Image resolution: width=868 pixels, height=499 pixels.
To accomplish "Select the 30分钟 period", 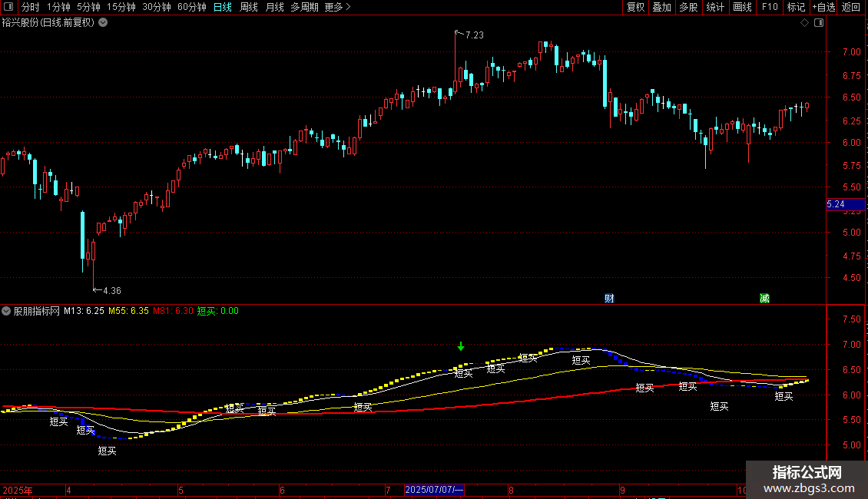I will 157,7.
